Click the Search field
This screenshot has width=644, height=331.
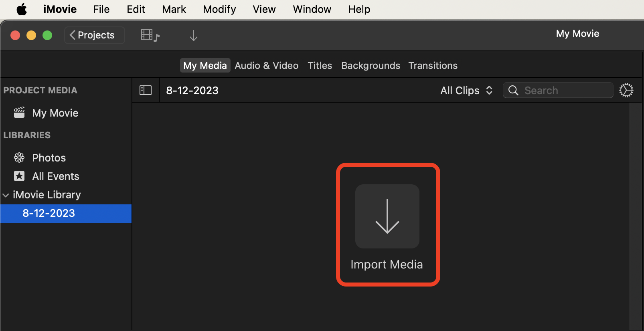(x=558, y=90)
